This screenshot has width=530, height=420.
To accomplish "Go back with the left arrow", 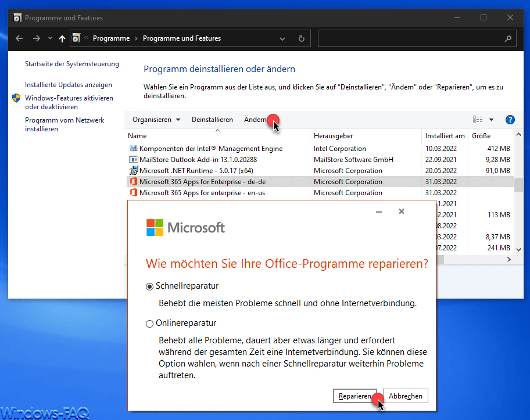I will pos(19,38).
